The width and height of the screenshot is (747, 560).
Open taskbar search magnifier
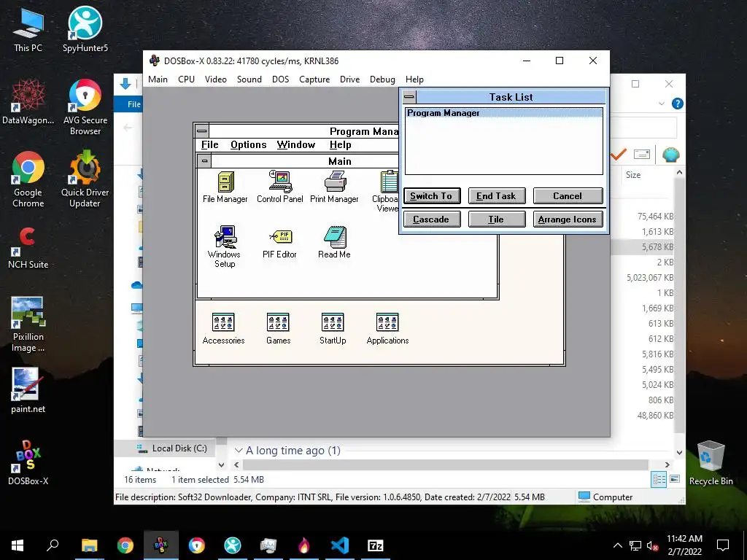pos(53,545)
